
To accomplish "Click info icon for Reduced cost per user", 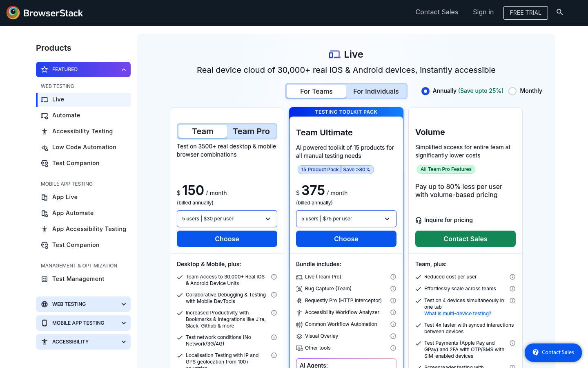I will point(512,277).
